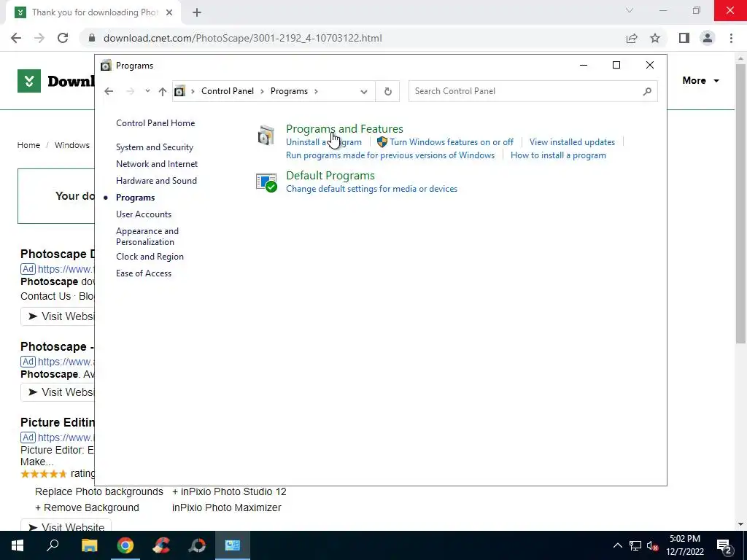Open Windows Start menu
747x560 pixels.
tap(18, 545)
